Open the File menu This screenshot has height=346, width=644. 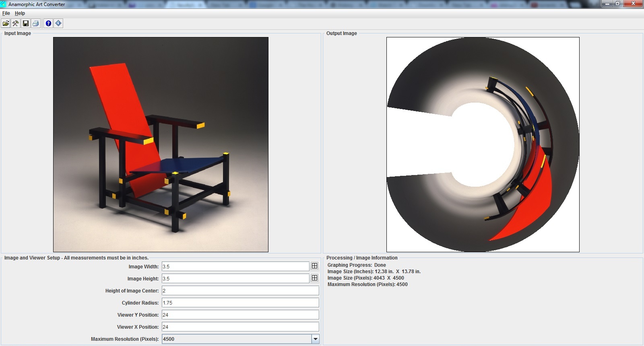(6, 13)
